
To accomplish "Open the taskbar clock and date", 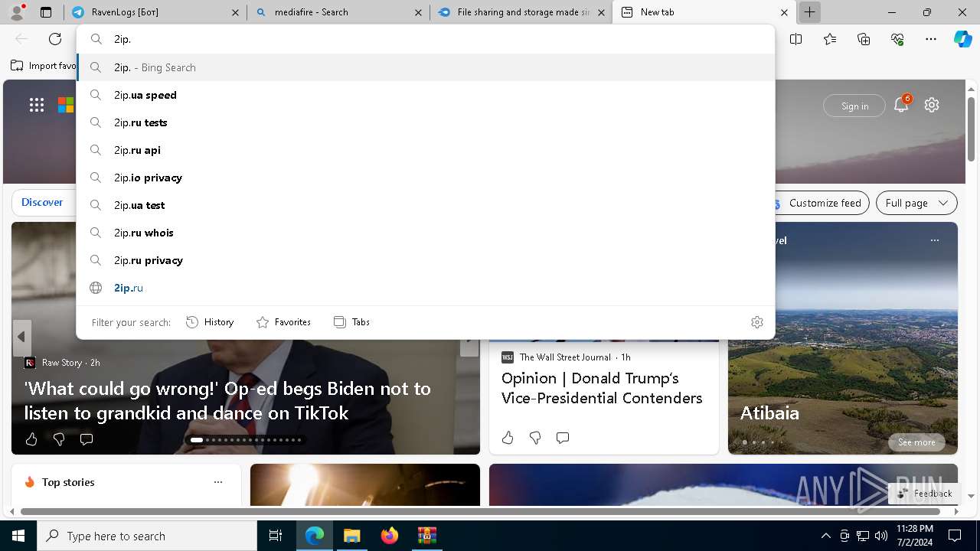I will 914,536.
